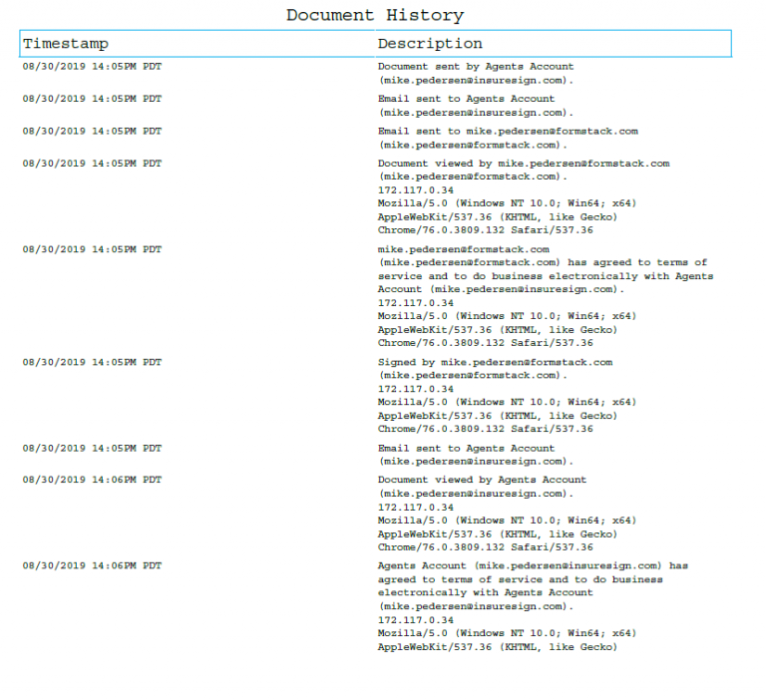
Task: Click the line beginning "Account (mike.pedersen@insuresign.com)."
Action: (x=501, y=289)
